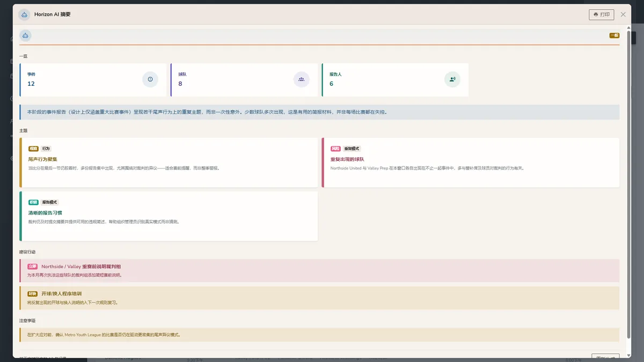
Task: Click the dialog's vertical scrollbar thumb
Action: tap(629, 183)
